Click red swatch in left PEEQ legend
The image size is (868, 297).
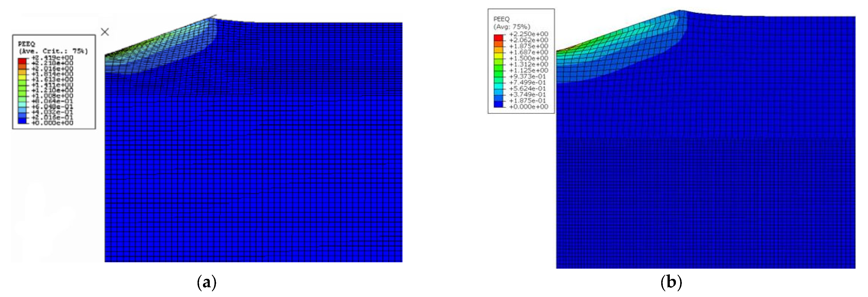point(22,61)
